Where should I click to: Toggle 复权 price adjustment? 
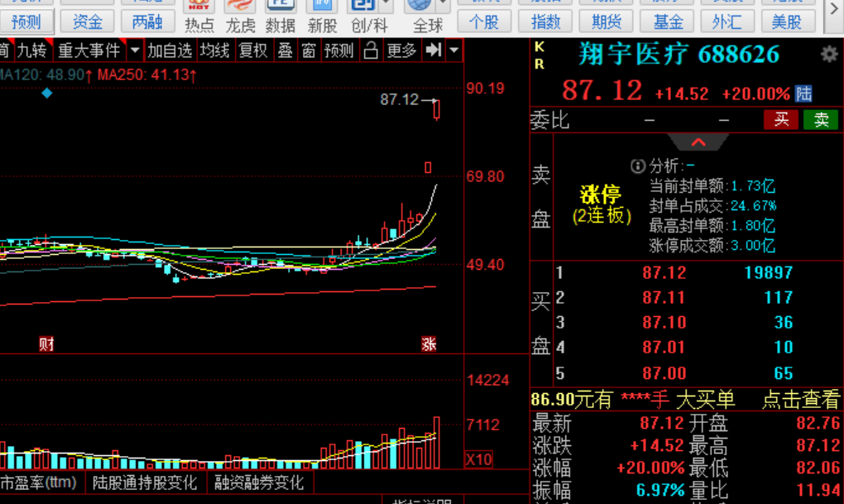pyautogui.click(x=253, y=50)
